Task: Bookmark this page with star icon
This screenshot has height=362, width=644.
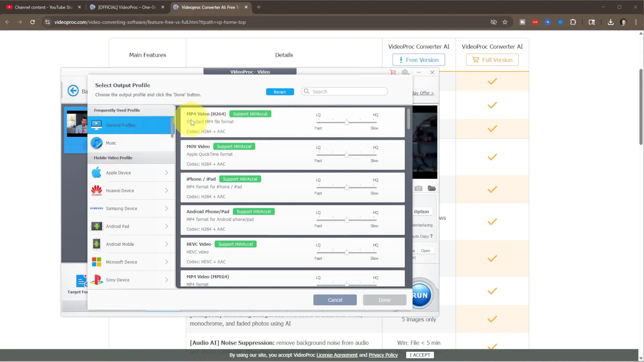Action: click(505, 22)
